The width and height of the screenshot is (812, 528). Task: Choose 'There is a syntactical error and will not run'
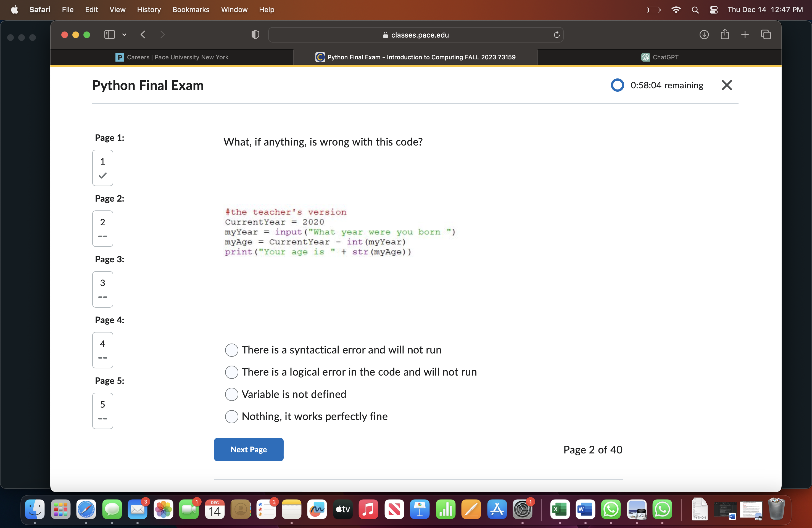[231, 350]
